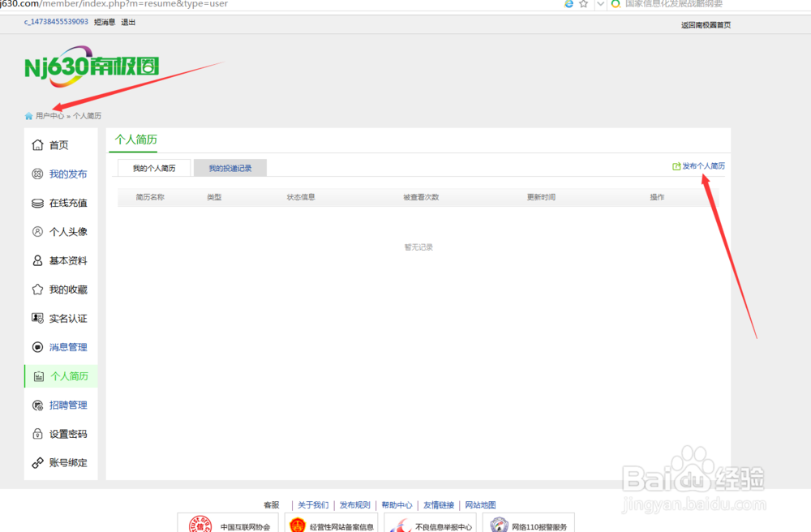Viewport: 811px width, 532px height.
Task: Select the 基本资料 profile icon
Action: [38, 260]
